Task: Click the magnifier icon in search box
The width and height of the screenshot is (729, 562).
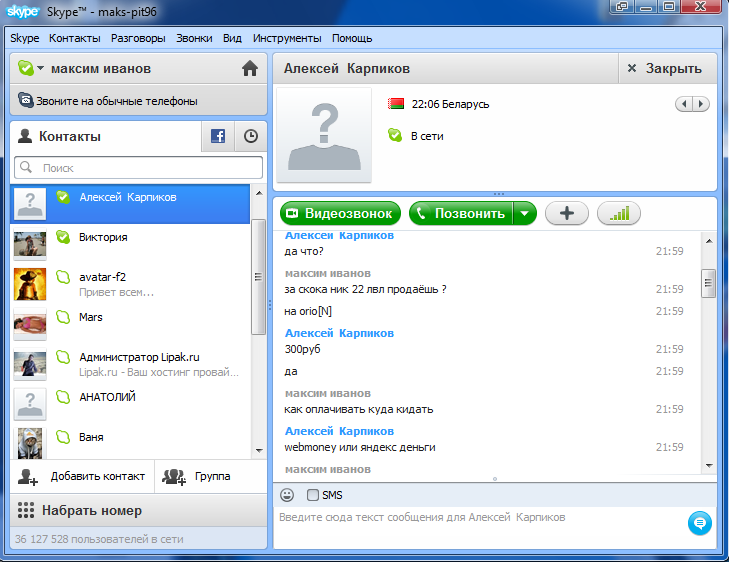Action: point(26,167)
